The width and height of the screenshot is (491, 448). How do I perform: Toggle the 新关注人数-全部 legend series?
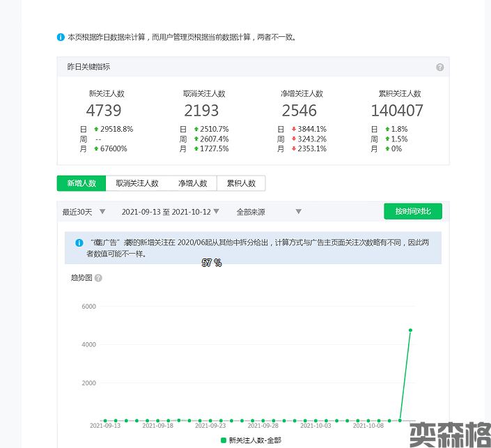251,440
